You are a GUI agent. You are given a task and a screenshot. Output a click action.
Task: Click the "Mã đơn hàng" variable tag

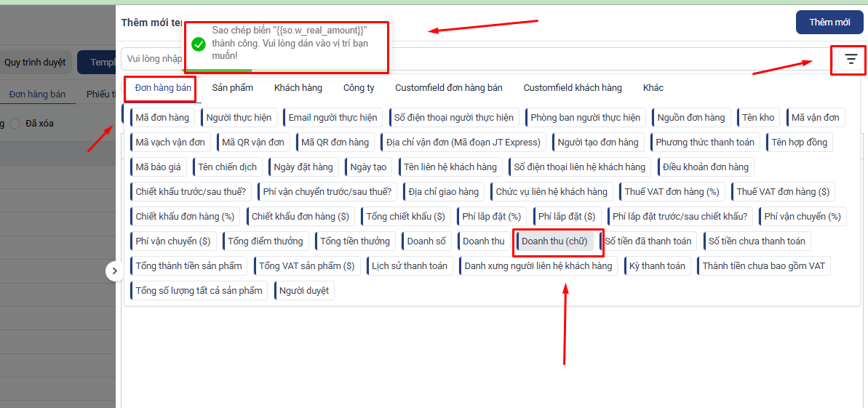(162, 118)
